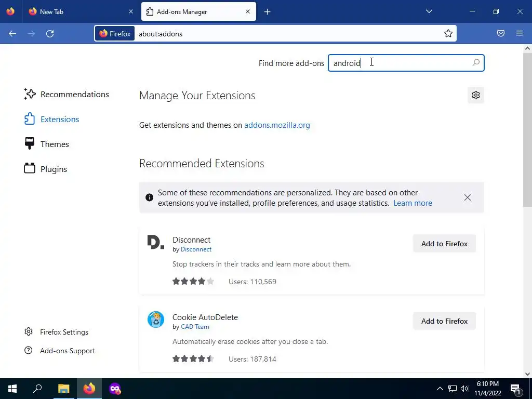This screenshot has width=532, height=399.
Task: Select the Add-ons Manager tab
Action: (198, 11)
